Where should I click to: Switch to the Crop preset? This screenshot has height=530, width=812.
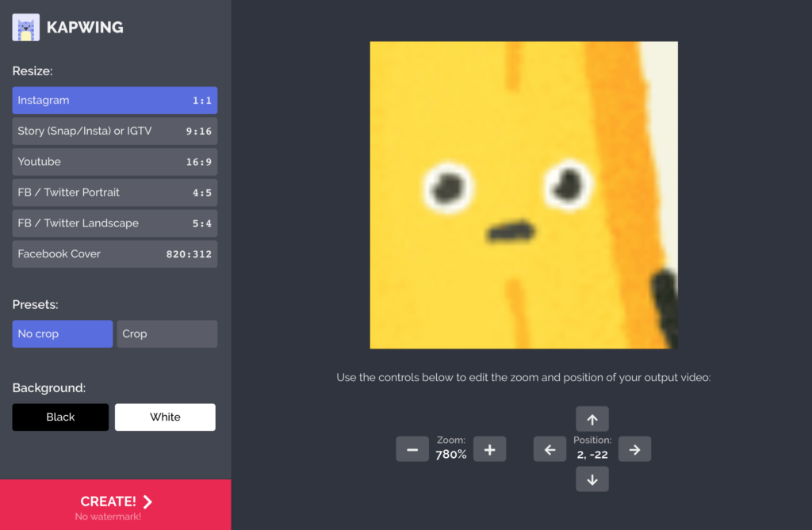point(167,334)
